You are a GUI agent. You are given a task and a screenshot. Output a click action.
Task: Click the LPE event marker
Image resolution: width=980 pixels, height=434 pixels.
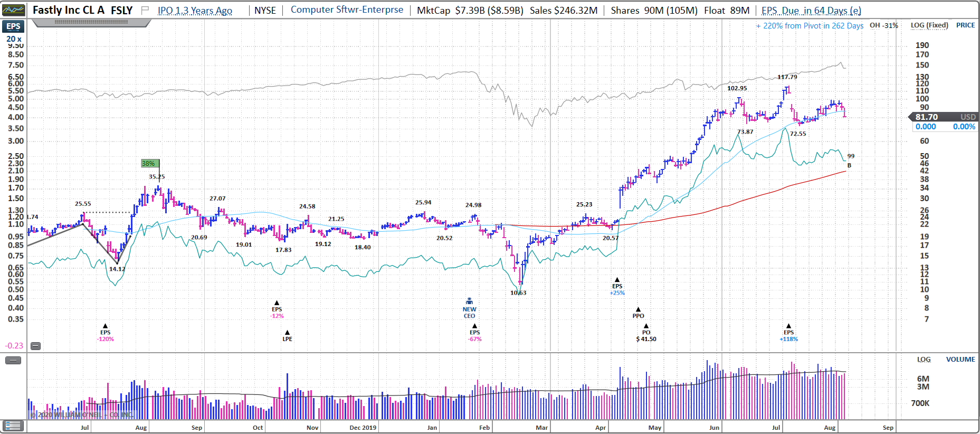[x=287, y=336]
